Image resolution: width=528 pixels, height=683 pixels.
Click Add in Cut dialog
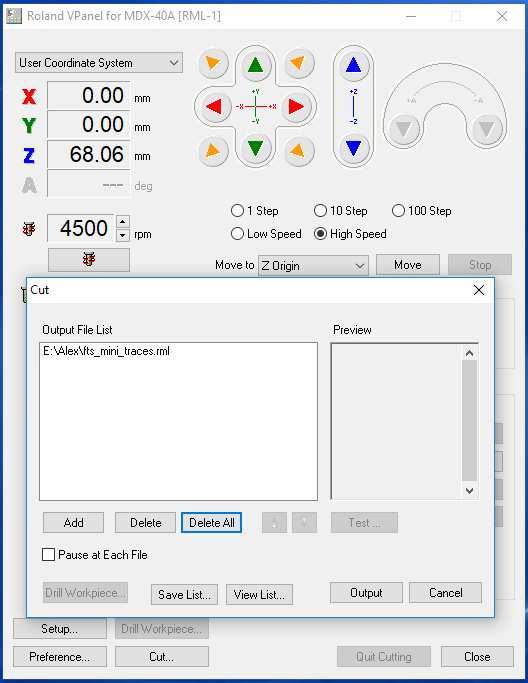pyautogui.click(x=74, y=523)
